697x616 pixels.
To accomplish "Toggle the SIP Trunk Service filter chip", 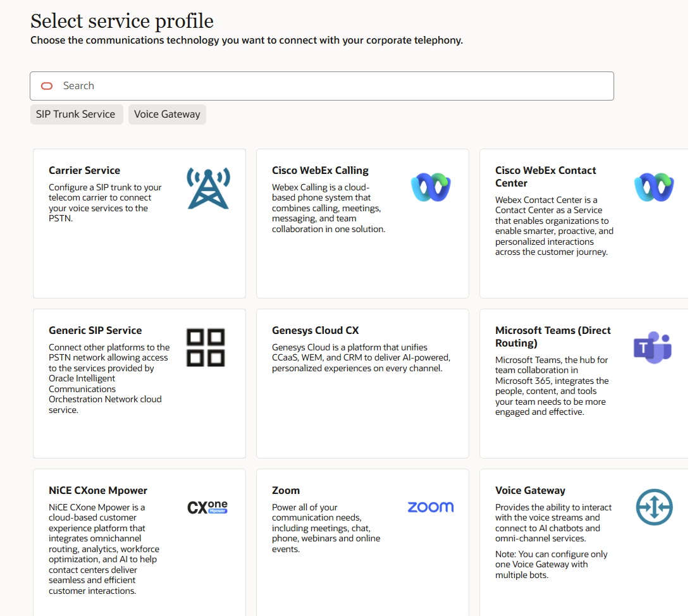I will tap(76, 114).
